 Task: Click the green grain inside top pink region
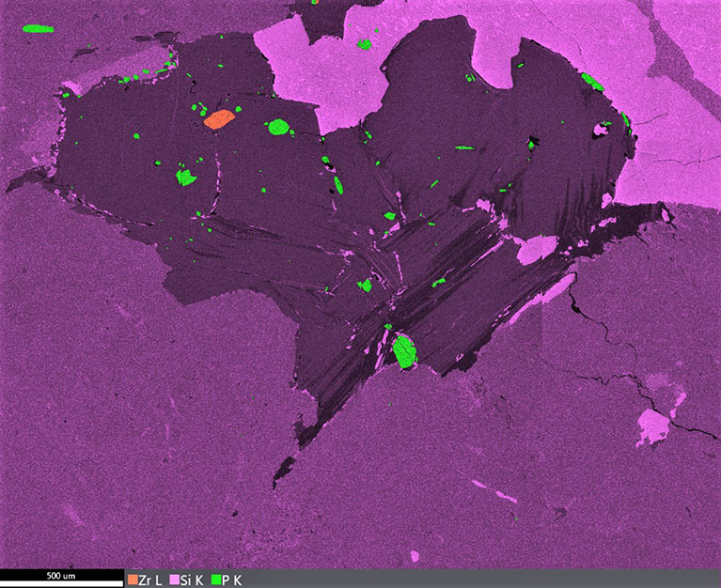point(365,43)
